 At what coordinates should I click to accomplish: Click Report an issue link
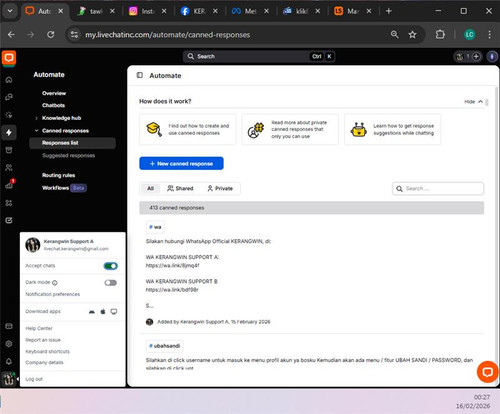(x=43, y=340)
